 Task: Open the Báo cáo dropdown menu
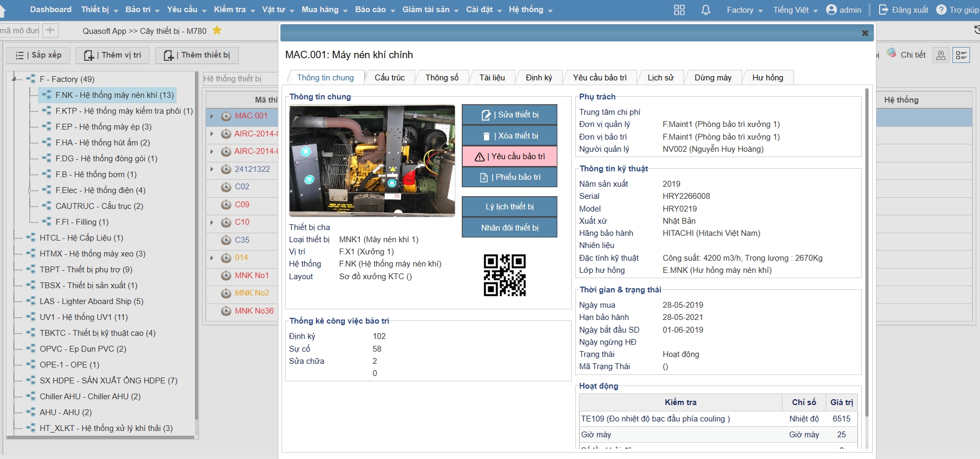(375, 10)
